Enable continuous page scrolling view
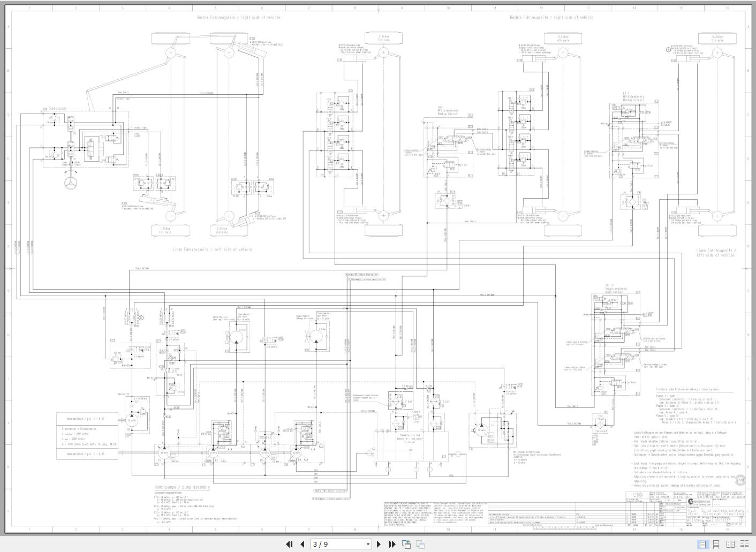Image resolution: width=756 pixels, height=552 pixels. coord(716,544)
